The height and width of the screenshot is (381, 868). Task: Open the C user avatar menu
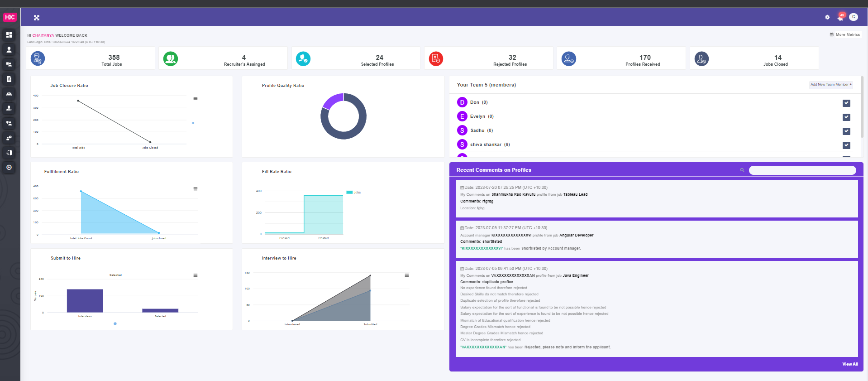854,17
